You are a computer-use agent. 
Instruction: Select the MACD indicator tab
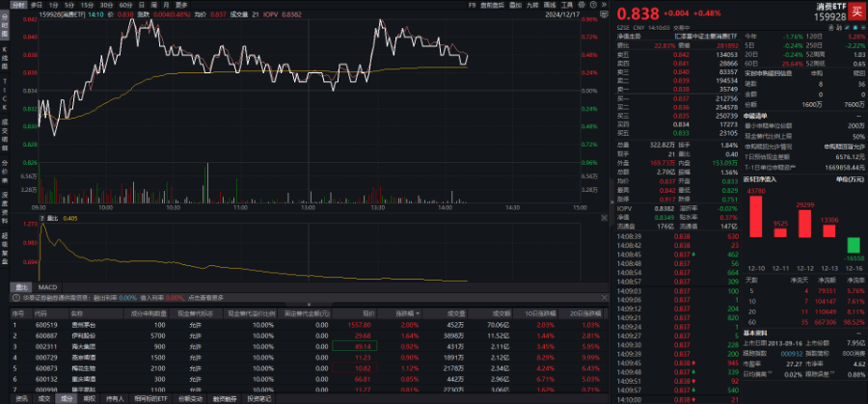point(48,286)
